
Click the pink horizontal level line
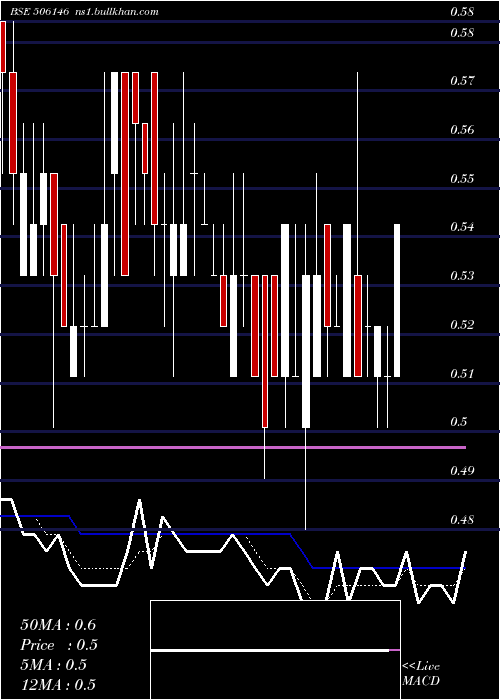[233, 447]
